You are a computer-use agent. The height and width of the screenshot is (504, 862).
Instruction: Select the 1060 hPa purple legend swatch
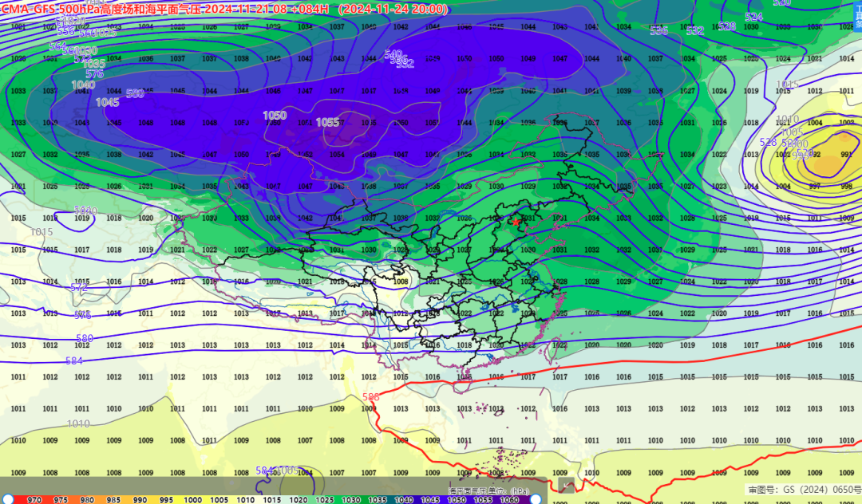[508, 499]
